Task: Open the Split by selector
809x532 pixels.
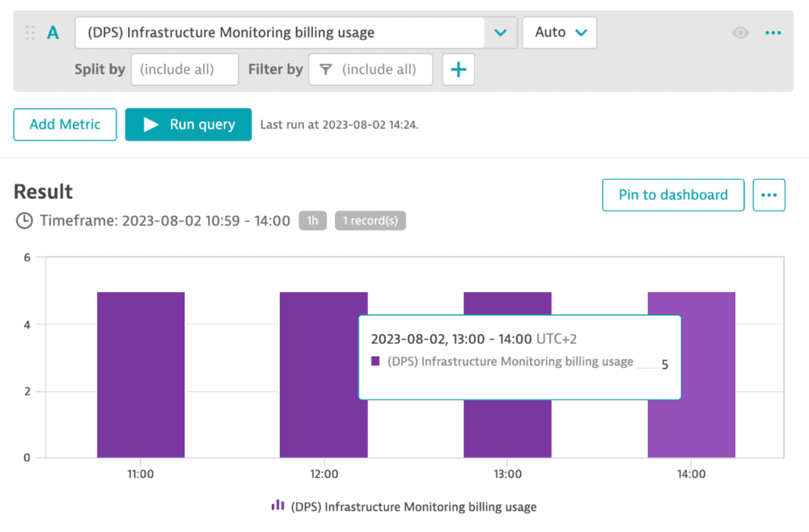Action: point(184,70)
